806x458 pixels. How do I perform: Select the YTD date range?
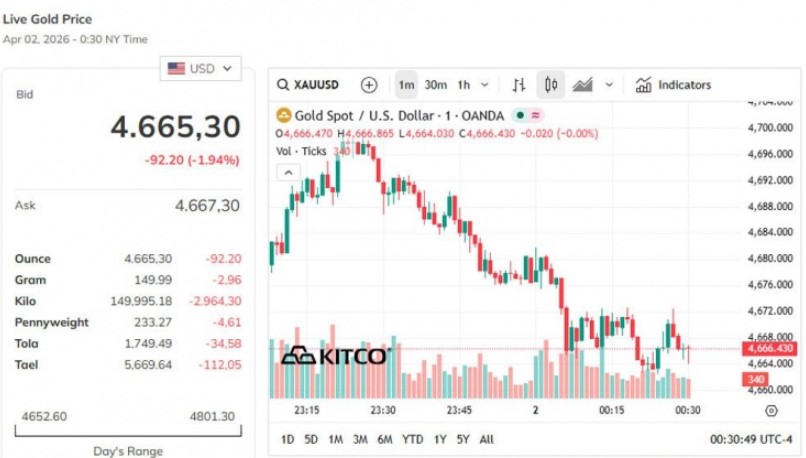412,439
